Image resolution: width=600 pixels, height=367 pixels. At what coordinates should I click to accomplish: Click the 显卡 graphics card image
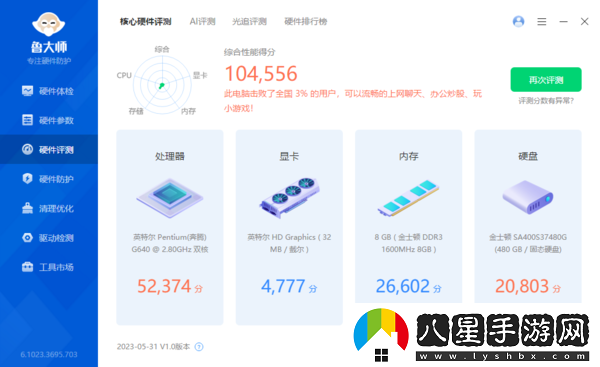(x=289, y=197)
